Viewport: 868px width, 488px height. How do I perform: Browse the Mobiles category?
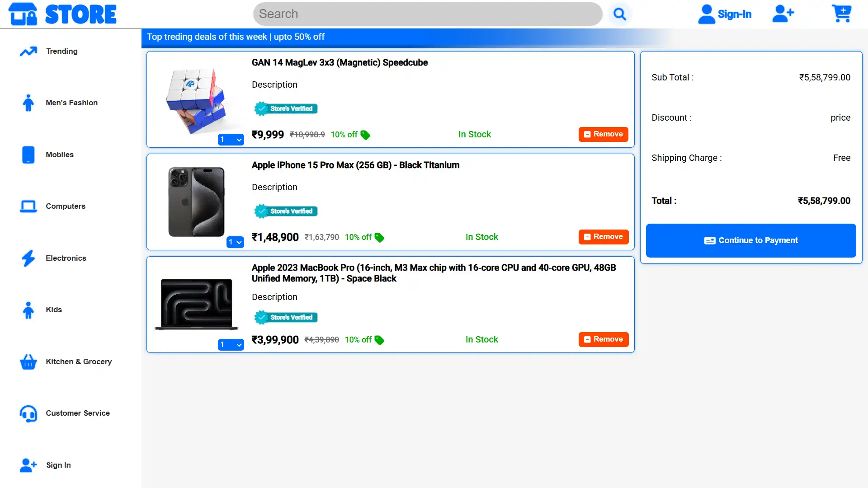(x=60, y=155)
